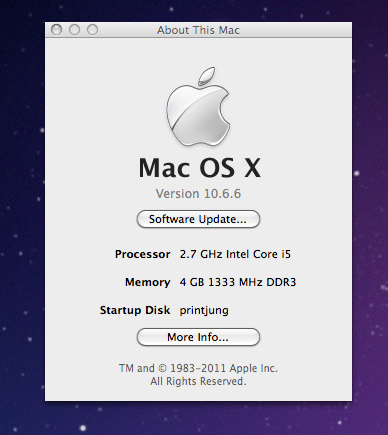Click the silver Apple logo
The image size is (388, 435).
pos(198,107)
